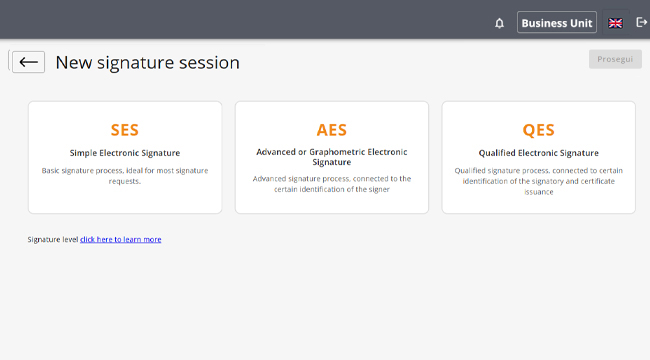The width and height of the screenshot is (650, 360).
Task: Click the SES basic process description
Action: click(125, 176)
